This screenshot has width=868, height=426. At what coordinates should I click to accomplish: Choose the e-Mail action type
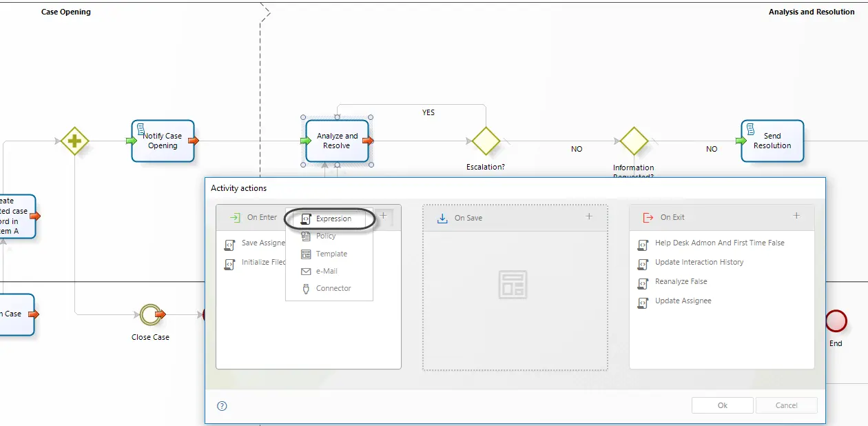click(x=327, y=271)
